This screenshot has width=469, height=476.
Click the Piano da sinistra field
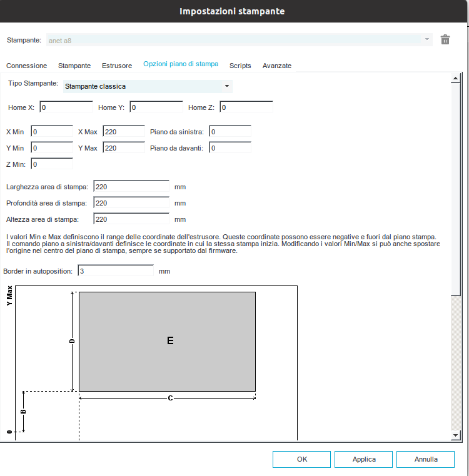pos(230,131)
